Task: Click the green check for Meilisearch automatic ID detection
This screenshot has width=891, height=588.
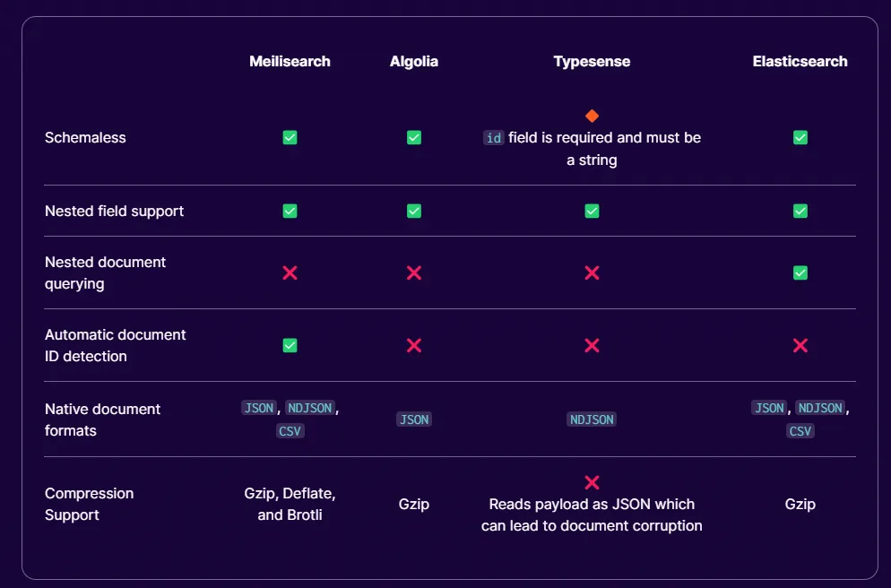Action: pyautogui.click(x=290, y=345)
